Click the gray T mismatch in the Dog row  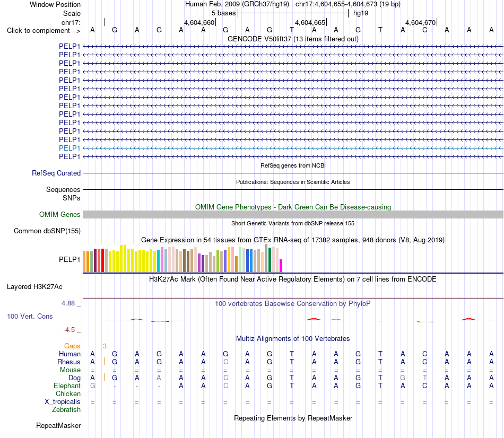click(x=424, y=378)
